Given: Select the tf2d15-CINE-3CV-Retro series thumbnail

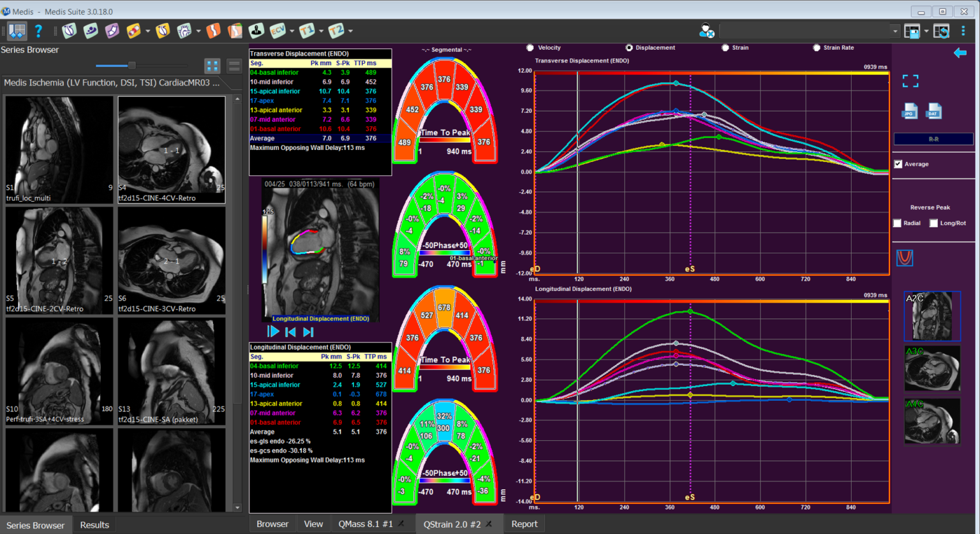Looking at the screenshot, I should (171, 262).
